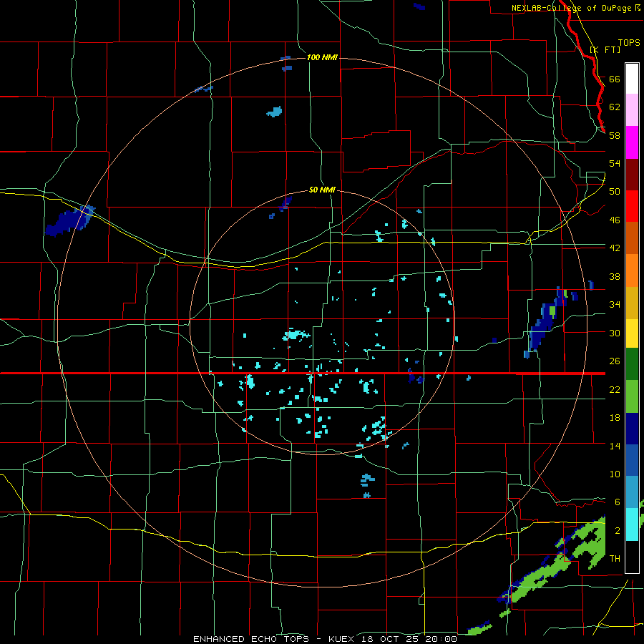Click the "NEXLAB-College of DuPage" header text
The height and width of the screenshot is (644, 644).
571,8
